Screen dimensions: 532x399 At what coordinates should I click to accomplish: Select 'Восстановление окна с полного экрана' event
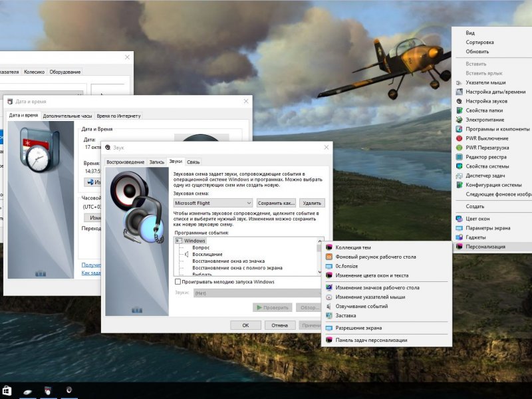(x=237, y=268)
